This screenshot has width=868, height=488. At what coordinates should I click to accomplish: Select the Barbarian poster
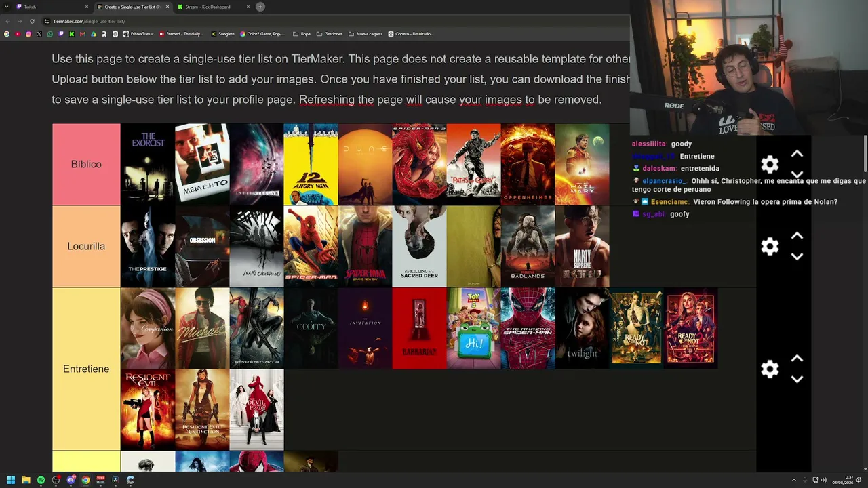[x=419, y=328]
